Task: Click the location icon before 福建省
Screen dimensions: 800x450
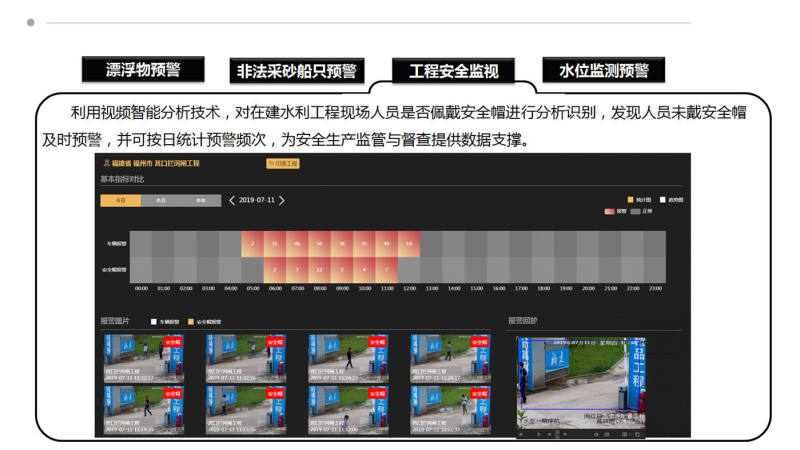Action: tap(107, 162)
